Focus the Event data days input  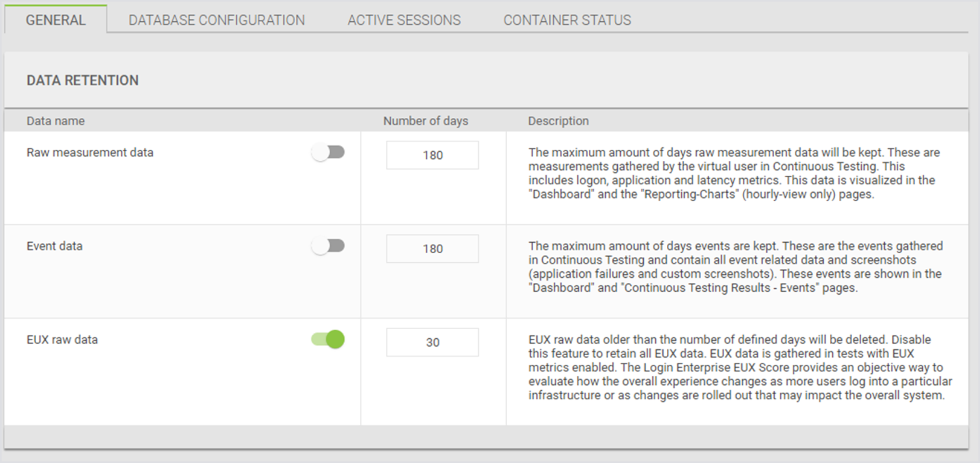(x=432, y=248)
